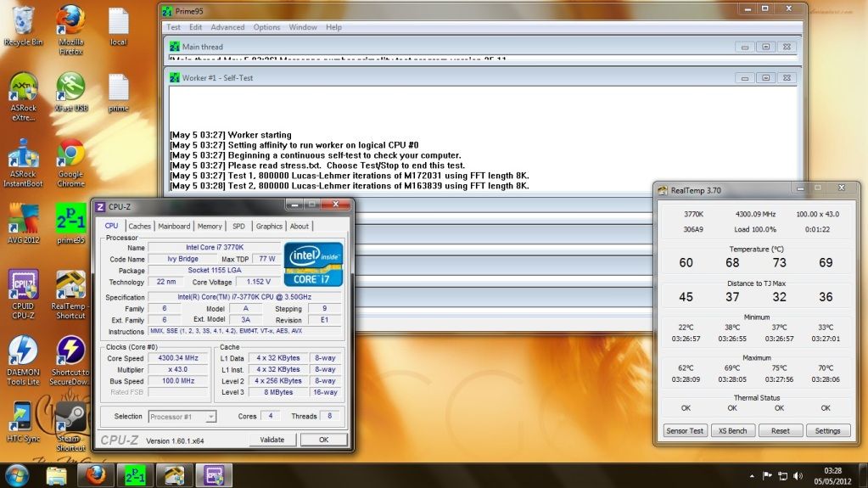This screenshot has height=488, width=868.
Task: Open the Recycle Bin desktop icon
Action: (23, 25)
